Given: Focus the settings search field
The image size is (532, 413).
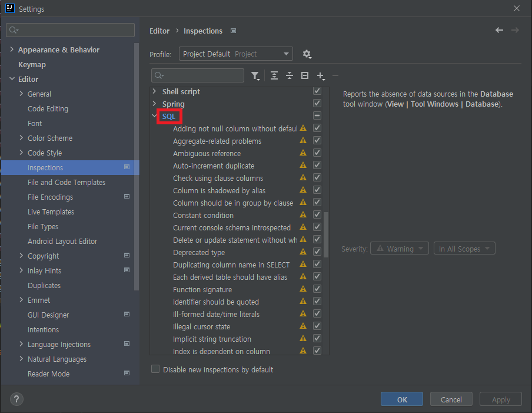Looking at the screenshot, I should click(x=70, y=30).
